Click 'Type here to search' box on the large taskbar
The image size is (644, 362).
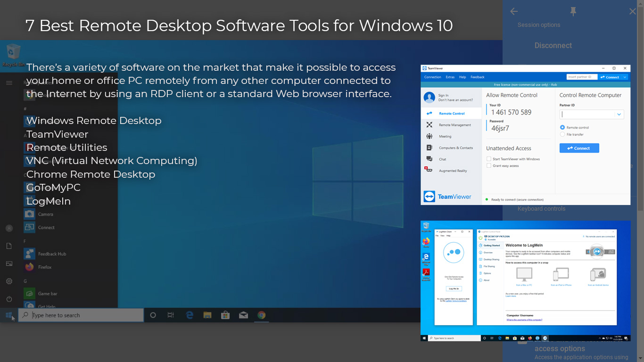point(81,315)
